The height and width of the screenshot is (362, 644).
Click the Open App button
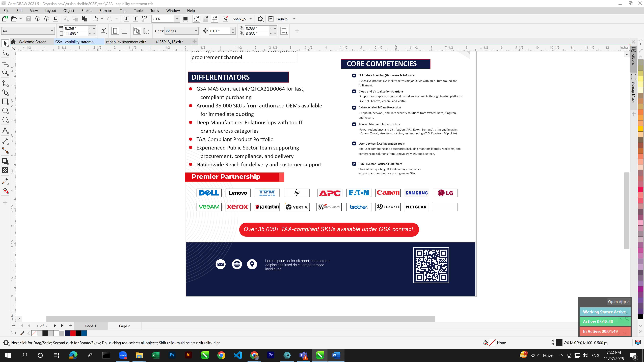point(619,302)
